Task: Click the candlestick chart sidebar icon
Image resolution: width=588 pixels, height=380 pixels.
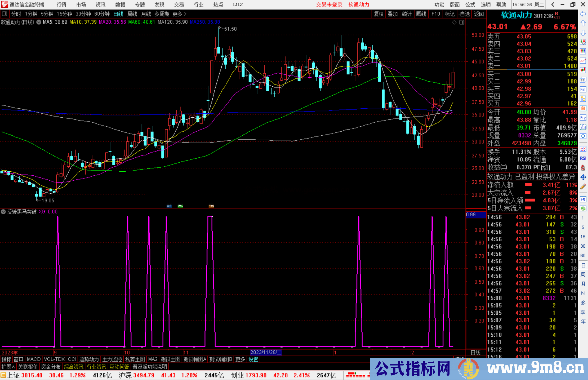Action: pyautogui.click(x=583, y=70)
